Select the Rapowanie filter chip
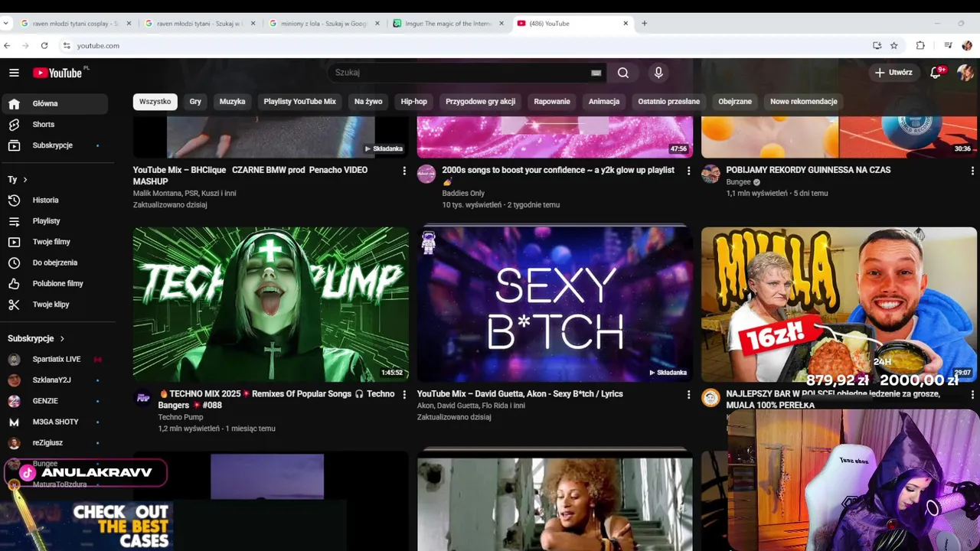The width and height of the screenshot is (980, 551). point(552,102)
